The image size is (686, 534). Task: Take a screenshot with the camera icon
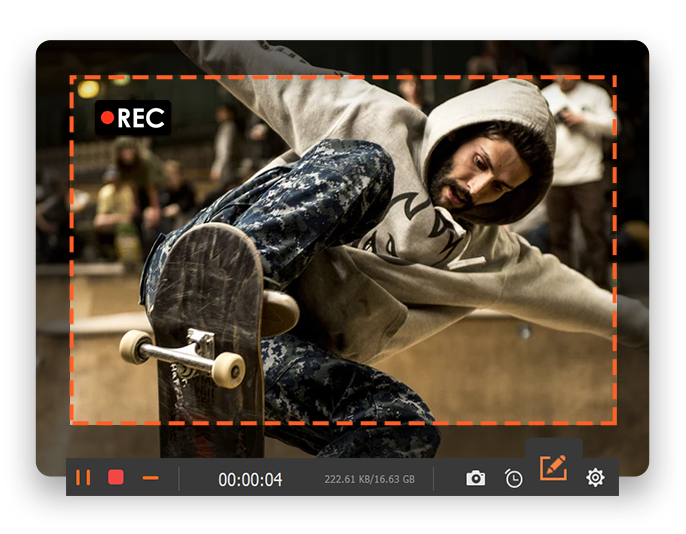tap(475, 479)
